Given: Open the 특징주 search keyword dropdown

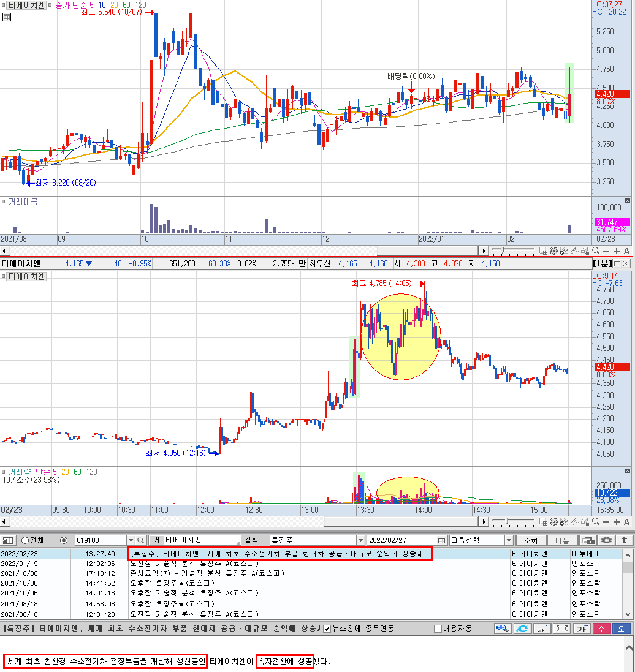Looking at the screenshot, I should pyautogui.click(x=360, y=540).
